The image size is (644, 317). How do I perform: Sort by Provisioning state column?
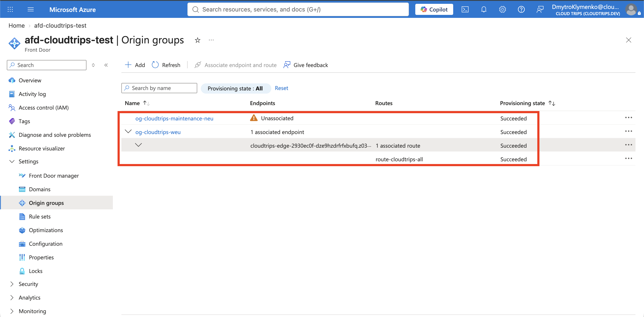pyautogui.click(x=528, y=103)
